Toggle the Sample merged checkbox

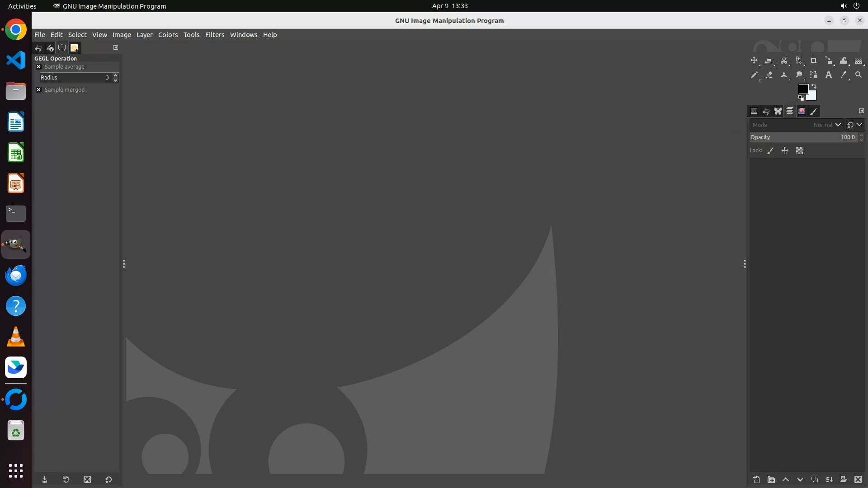point(39,90)
